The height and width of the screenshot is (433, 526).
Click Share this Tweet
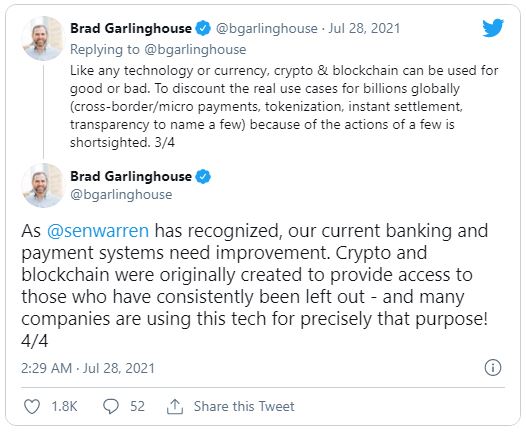[x=244, y=406]
